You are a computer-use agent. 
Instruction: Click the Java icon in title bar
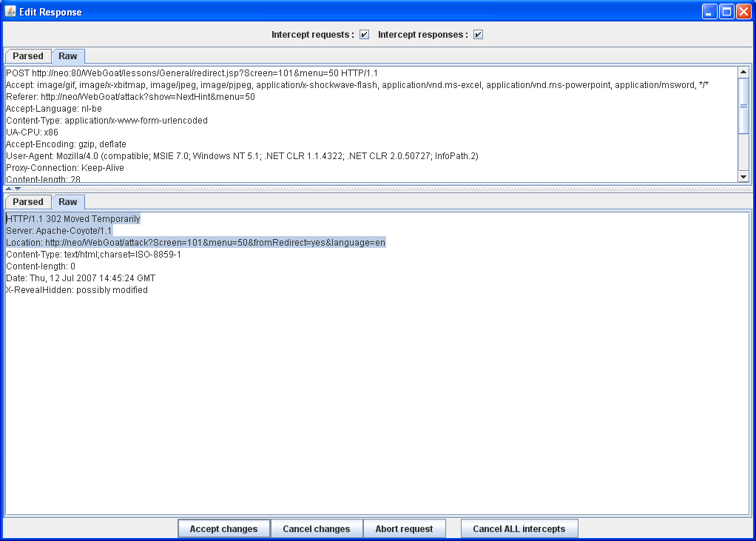[10, 12]
